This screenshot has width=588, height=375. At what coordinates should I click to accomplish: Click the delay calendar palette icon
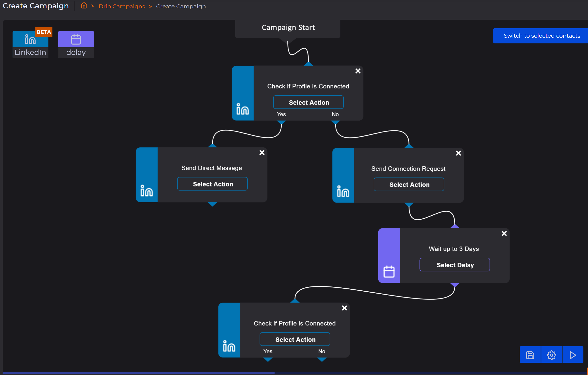[76, 39]
